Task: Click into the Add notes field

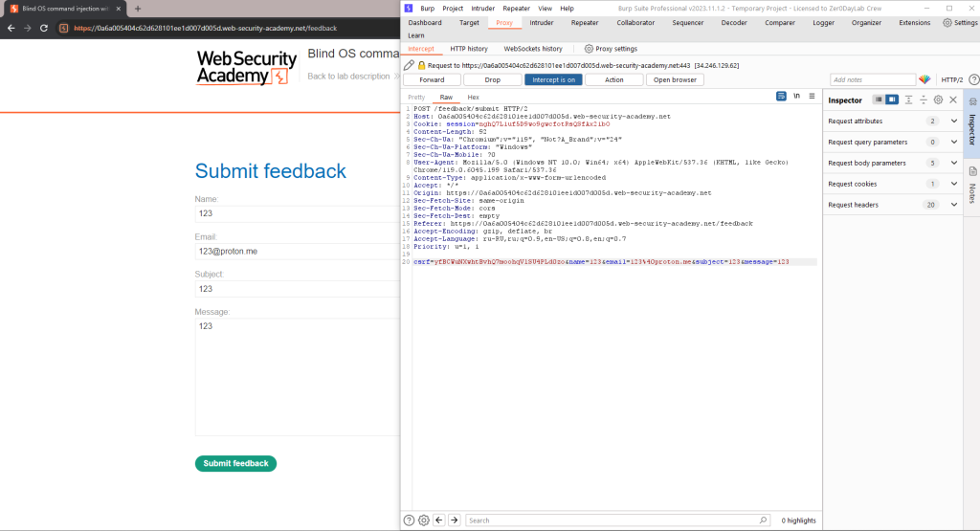Action: (872, 80)
